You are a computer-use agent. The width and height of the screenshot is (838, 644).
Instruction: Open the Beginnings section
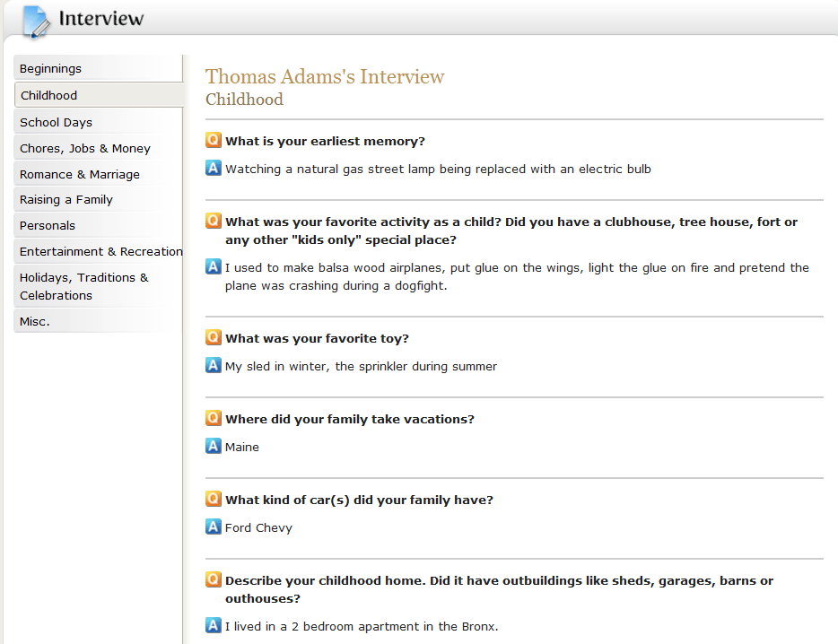[x=50, y=69]
